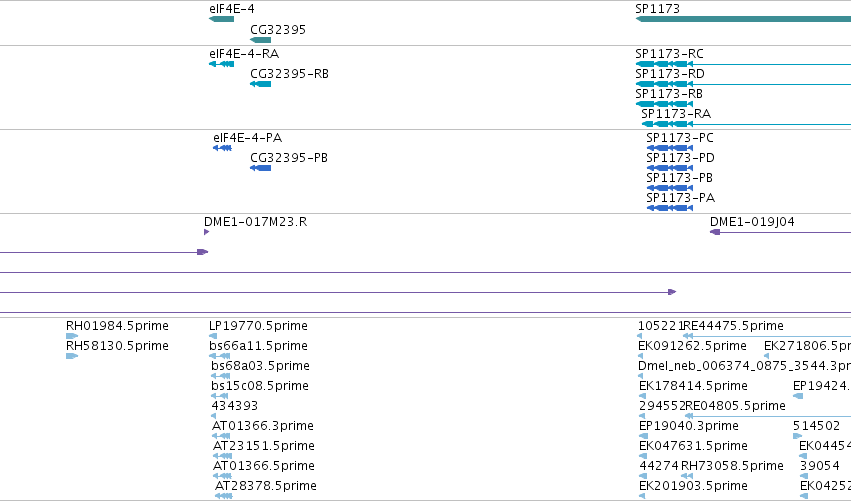Image resolution: width=851 pixels, height=501 pixels.
Task: Click the AT01366.3prime EST label
Action: coord(263,426)
